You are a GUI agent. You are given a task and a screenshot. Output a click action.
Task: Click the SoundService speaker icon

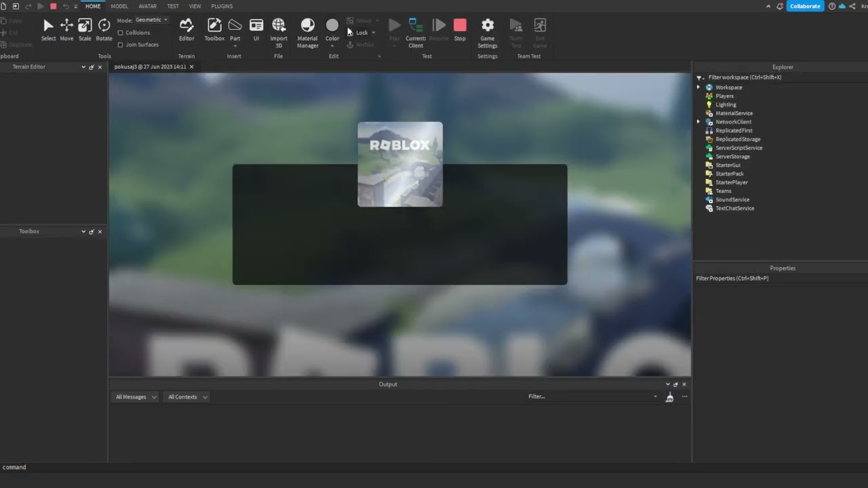click(709, 199)
